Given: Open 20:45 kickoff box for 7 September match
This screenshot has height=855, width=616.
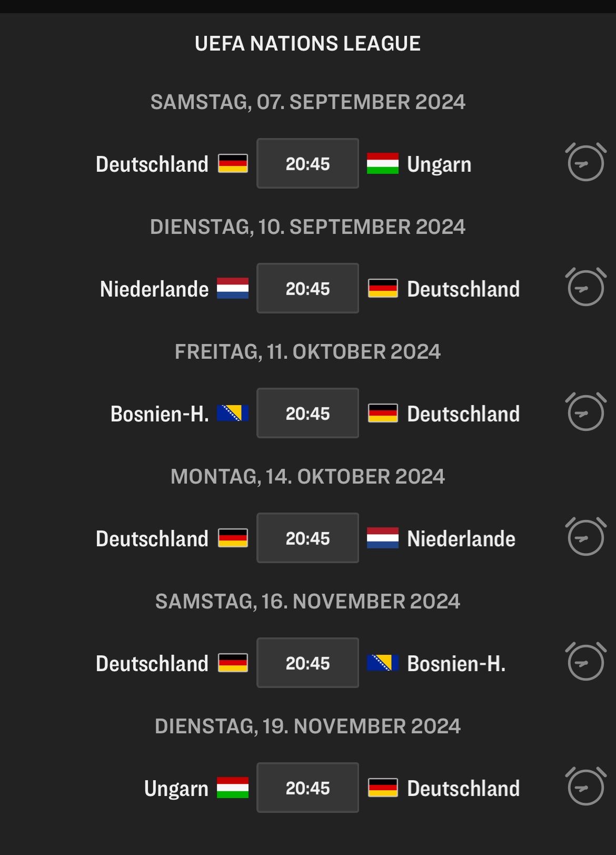Looking at the screenshot, I should coord(307,164).
